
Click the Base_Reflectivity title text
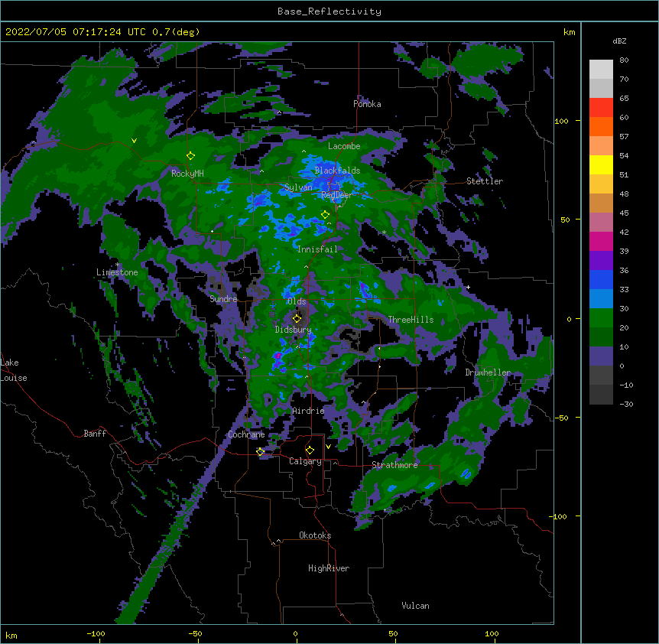(x=329, y=11)
